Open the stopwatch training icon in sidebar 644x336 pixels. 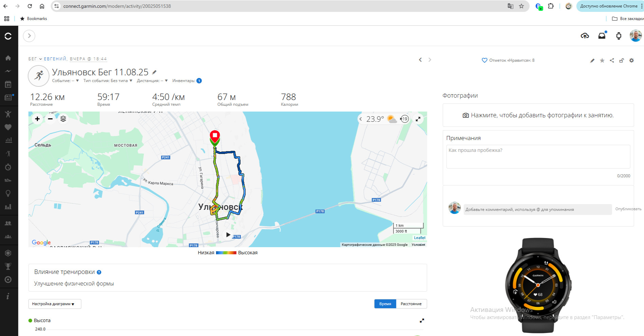(8, 167)
